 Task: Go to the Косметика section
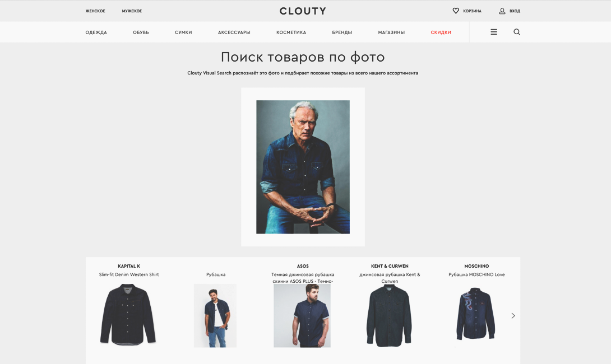pyautogui.click(x=291, y=32)
